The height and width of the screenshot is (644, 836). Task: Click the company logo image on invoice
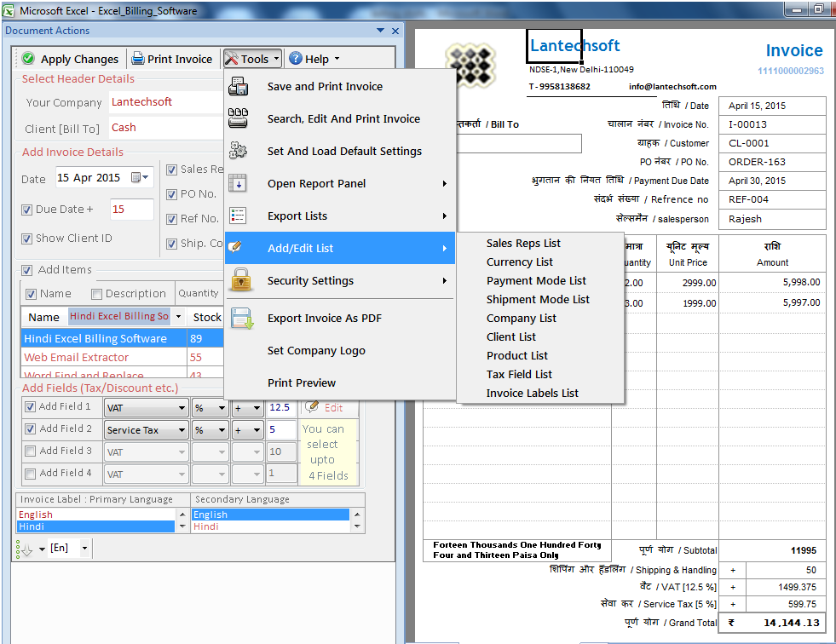pos(470,65)
